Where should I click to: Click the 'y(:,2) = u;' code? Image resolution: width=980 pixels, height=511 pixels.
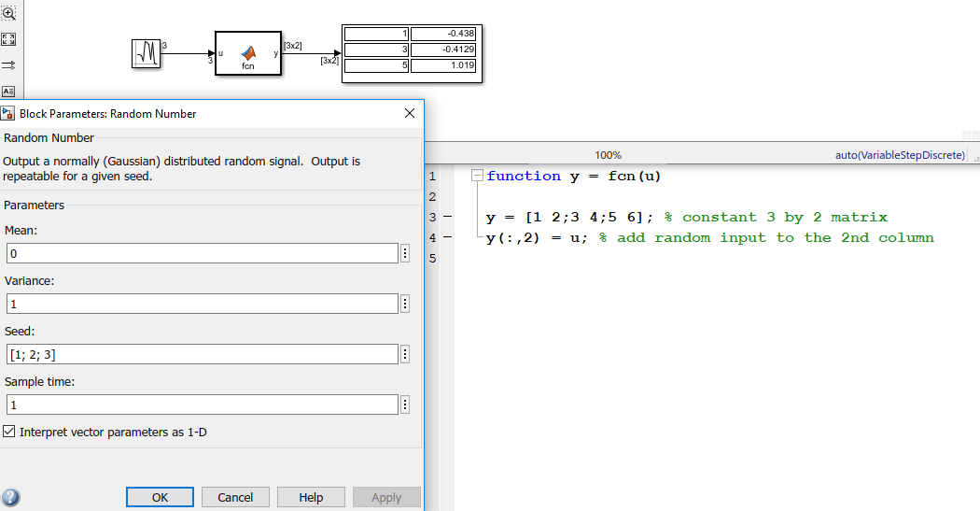coord(537,237)
